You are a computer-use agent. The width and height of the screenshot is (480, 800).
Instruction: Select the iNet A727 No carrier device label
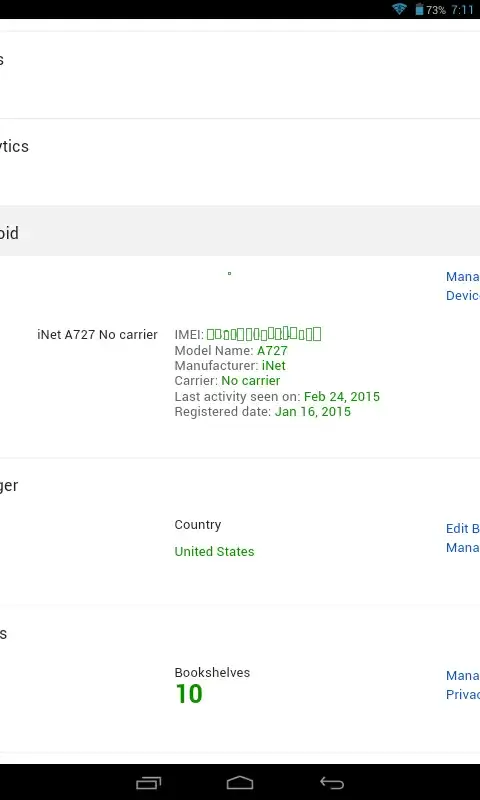click(97, 335)
